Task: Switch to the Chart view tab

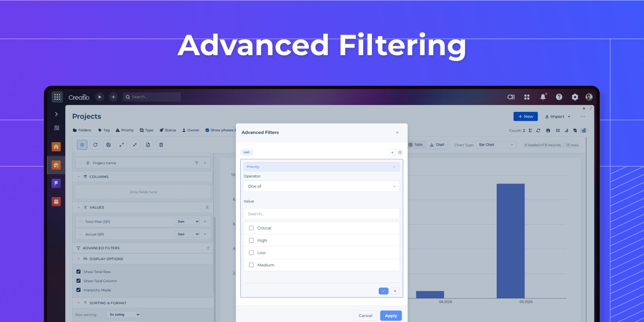Action: tap(437, 145)
